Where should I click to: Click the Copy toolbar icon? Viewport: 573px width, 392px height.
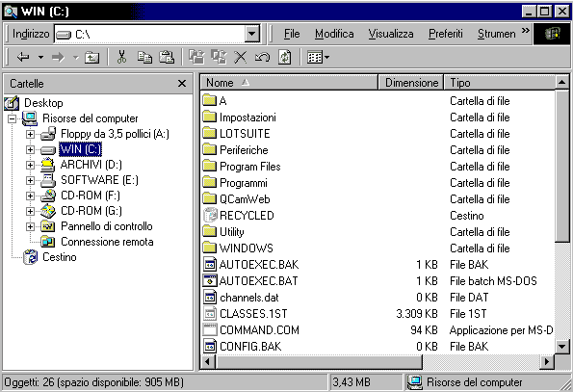coord(144,57)
